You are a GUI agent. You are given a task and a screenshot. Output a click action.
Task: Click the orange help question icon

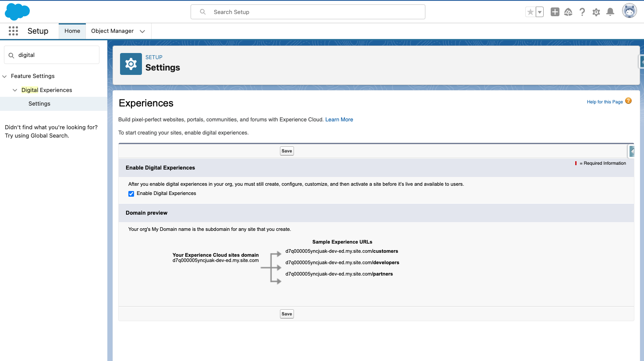628,101
